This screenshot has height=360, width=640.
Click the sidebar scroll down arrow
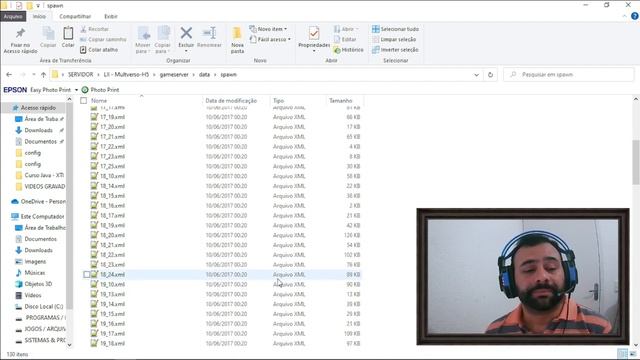(69, 345)
